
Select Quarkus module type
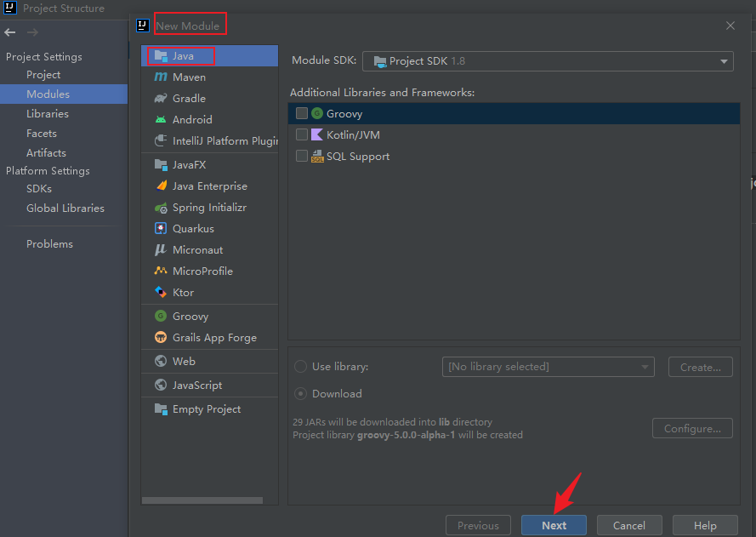coord(210,229)
